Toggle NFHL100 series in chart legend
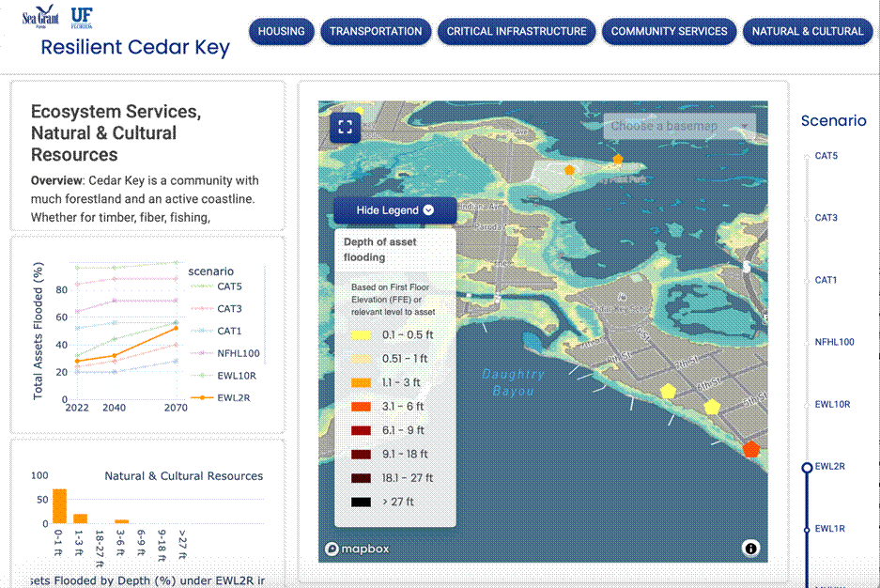The image size is (880, 588). point(225,353)
